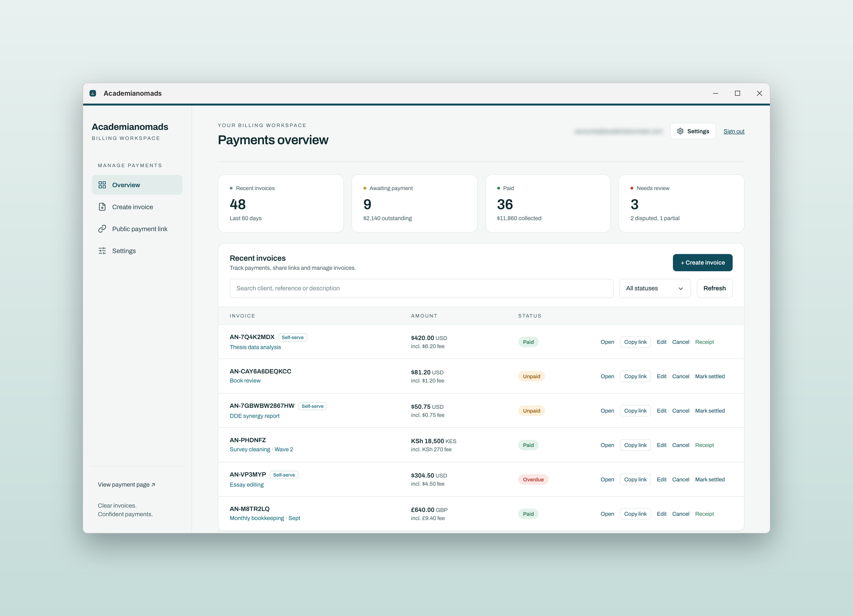
Task: View Receipt for Thesis data analysis invoice
Action: tap(704, 342)
